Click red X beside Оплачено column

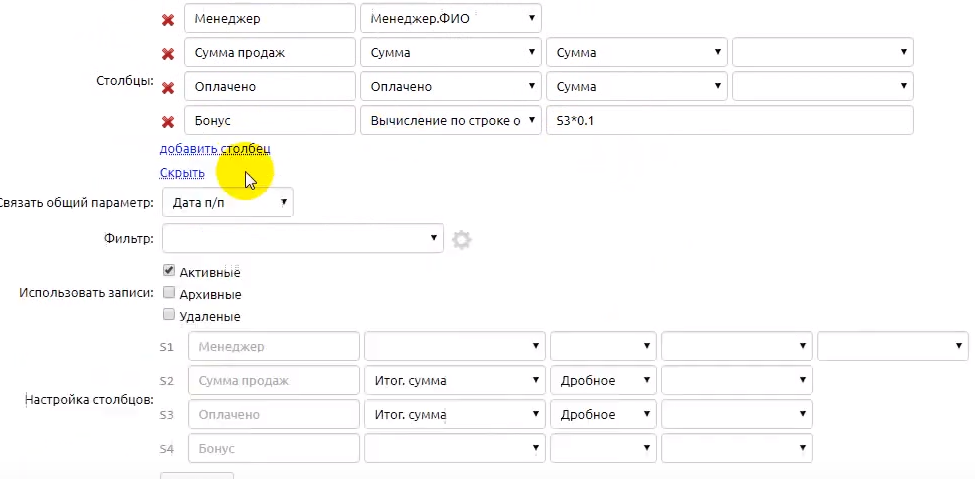(168, 88)
